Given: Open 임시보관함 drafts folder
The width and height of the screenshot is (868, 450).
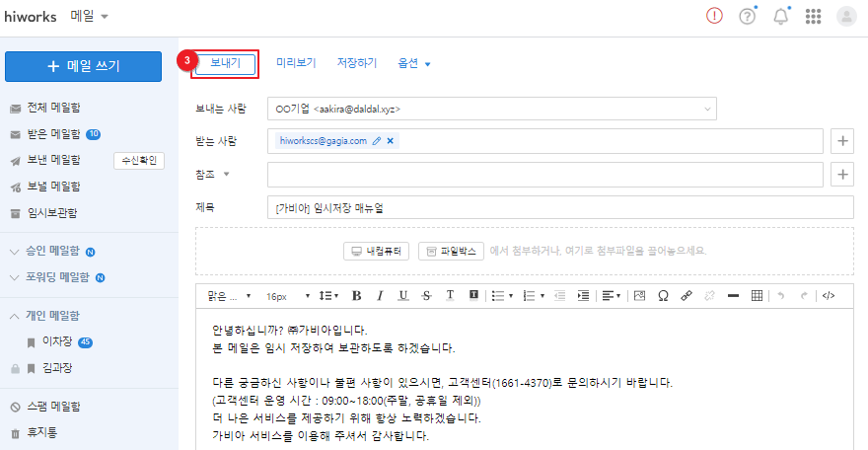Looking at the screenshot, I should (51, 212).
